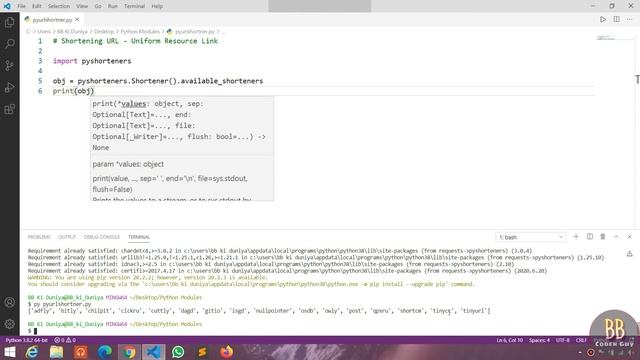640x360 pixels.
Task: Switch to VS Code taskbar icon
Action: (153, 352)
